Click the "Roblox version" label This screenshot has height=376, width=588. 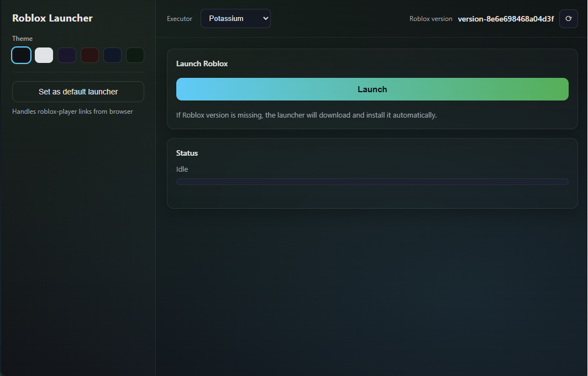click(431, 18)
